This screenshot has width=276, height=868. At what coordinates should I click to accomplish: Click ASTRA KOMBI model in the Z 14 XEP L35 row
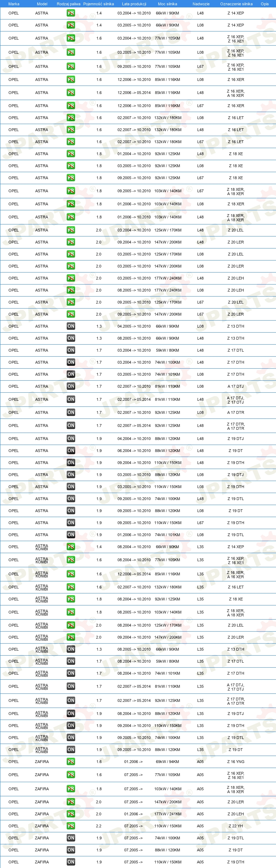42,547
